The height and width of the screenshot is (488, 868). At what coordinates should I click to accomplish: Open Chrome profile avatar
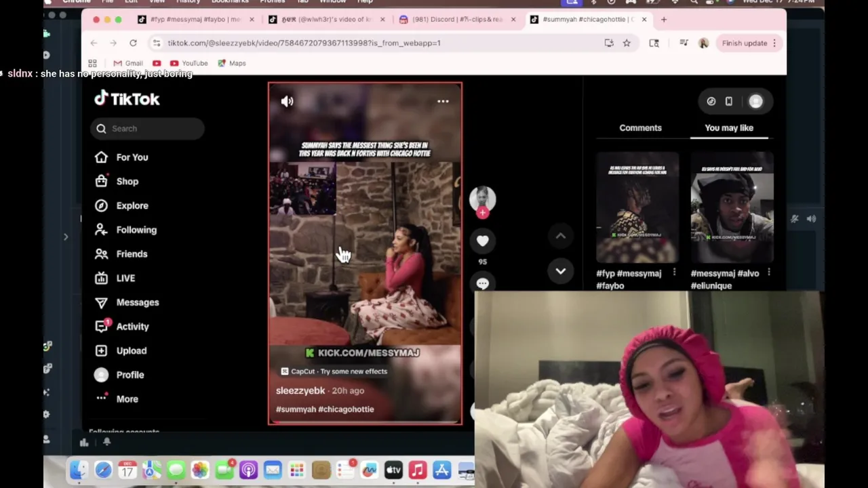(703, 43)
